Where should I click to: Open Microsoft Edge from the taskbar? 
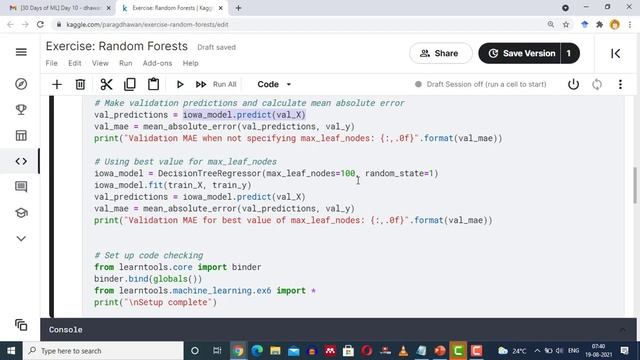pos(257,351)
